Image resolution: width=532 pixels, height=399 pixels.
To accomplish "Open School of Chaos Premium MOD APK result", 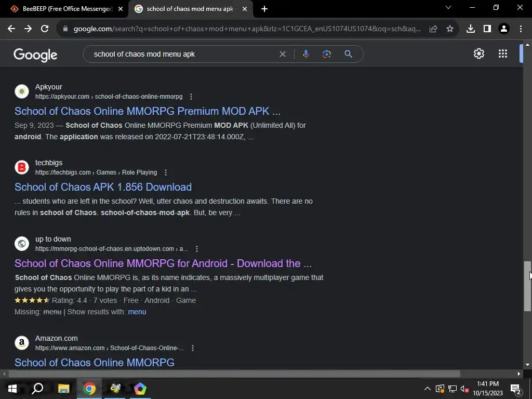I will [148, 111].
